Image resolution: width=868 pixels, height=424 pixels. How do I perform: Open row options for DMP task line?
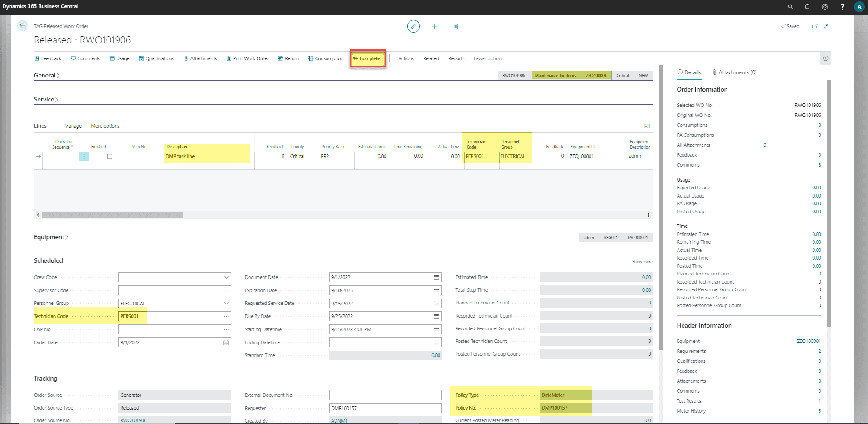(x=84, y=156)
